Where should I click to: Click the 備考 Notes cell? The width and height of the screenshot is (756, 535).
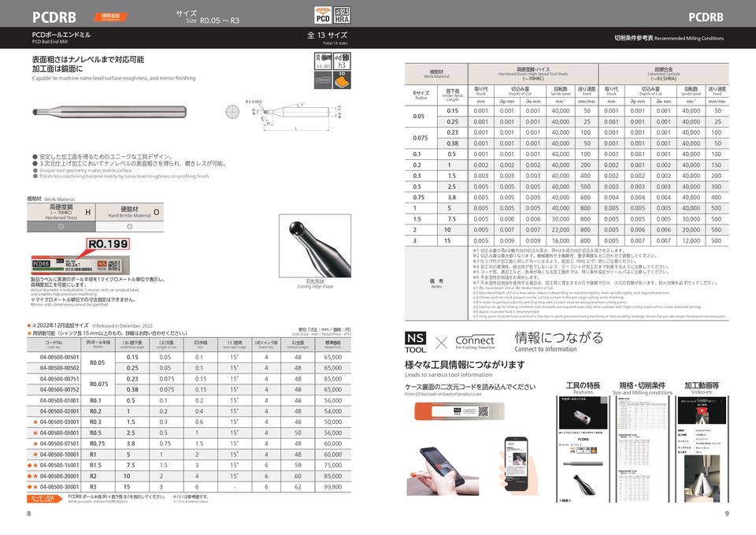coord(436,283)
